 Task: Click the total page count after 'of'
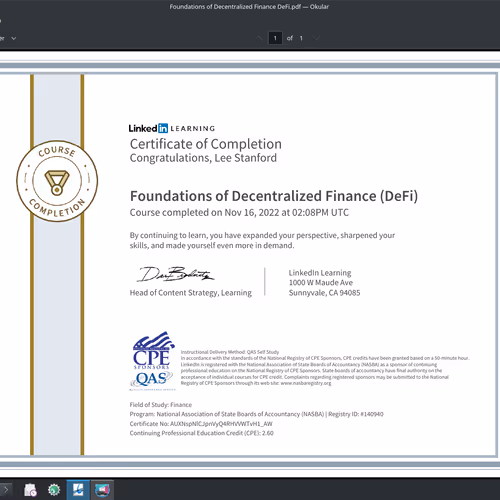301,38
